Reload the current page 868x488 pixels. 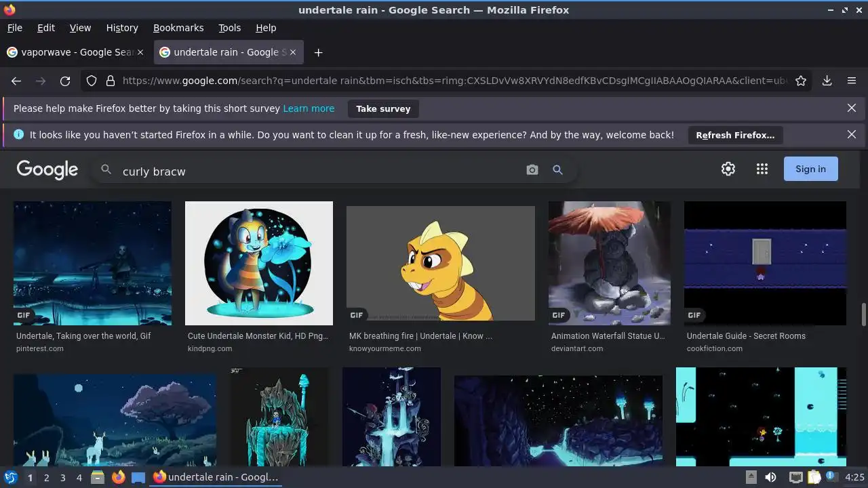coord(65,81)
